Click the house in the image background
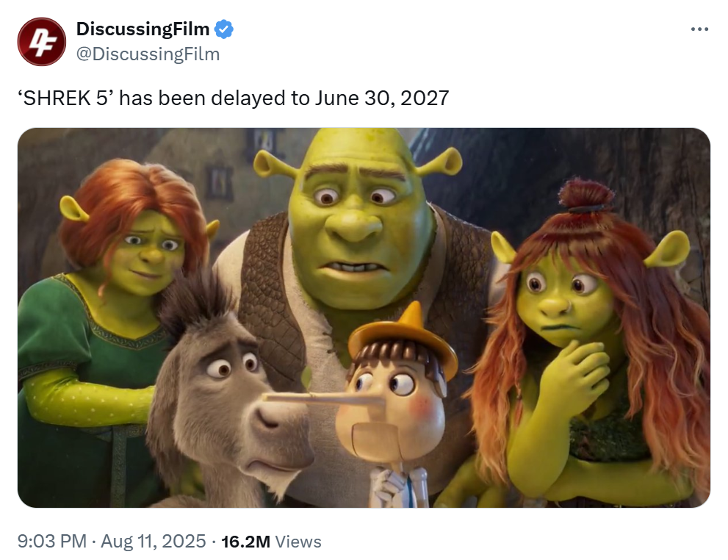Screen dimensions: 728x560 [218, 172]
